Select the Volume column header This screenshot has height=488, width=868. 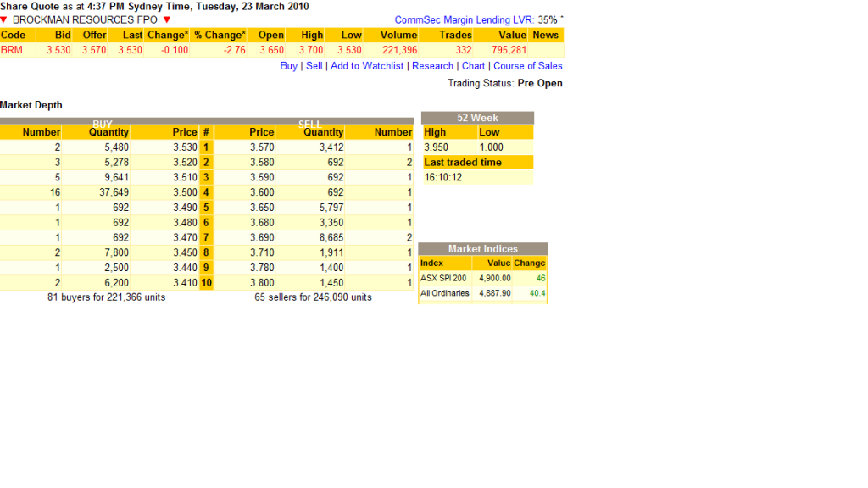click(391, 35)
